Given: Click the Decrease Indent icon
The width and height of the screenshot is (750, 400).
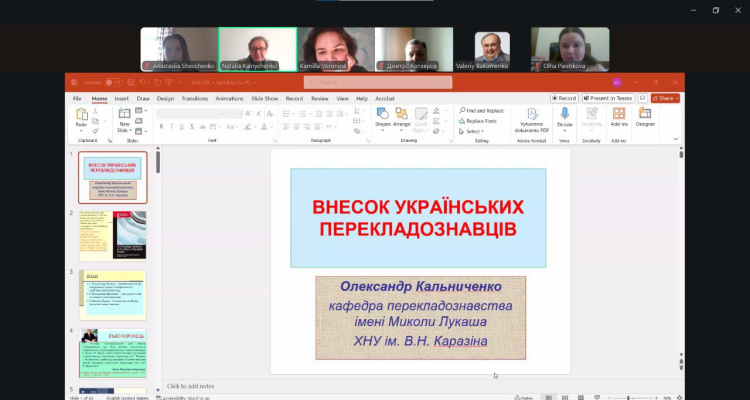Looking at the screenshot, I should (319, 113).
